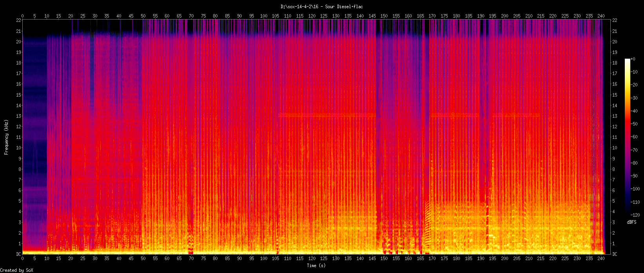Click the '105' label on the bottom time axis
This screenshot has height=273, width=644.
point(276,259)
